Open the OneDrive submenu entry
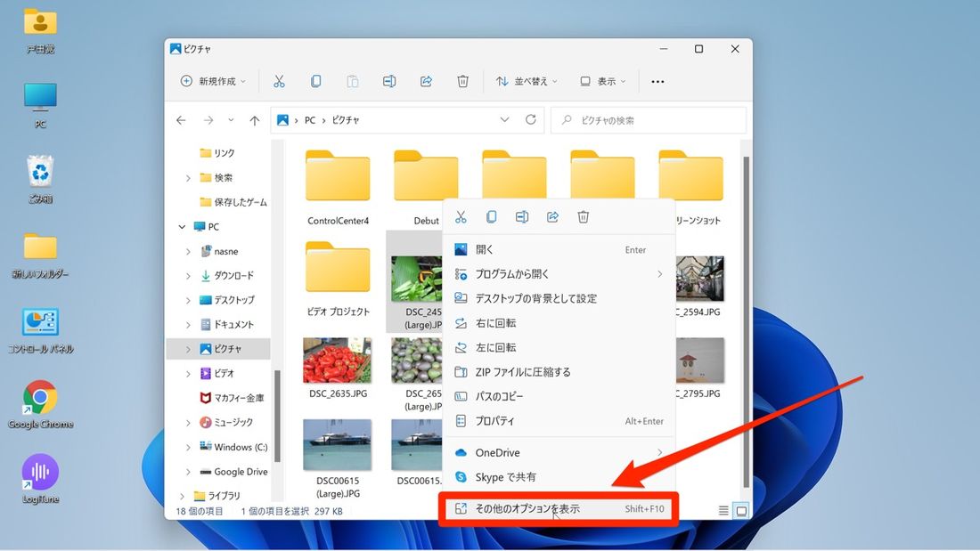The height and width of the screenshot is (551, 980). point(559,452)
